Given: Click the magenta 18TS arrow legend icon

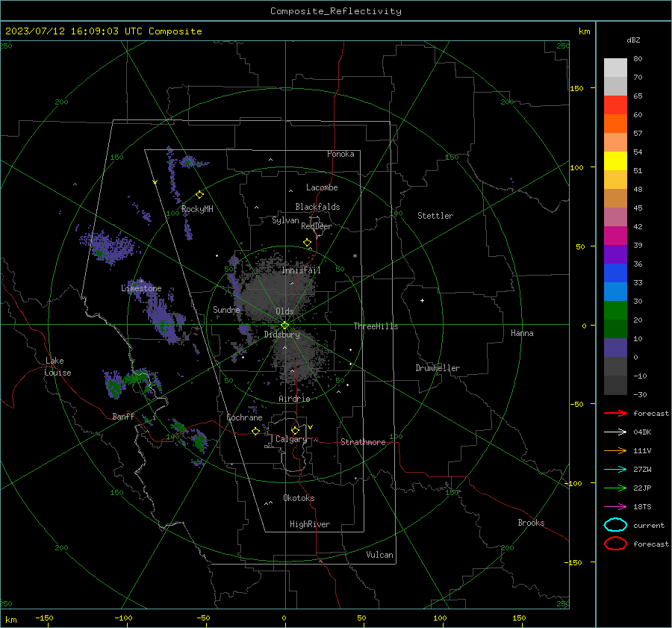Looking at the screenshot, I should point(615,506).
